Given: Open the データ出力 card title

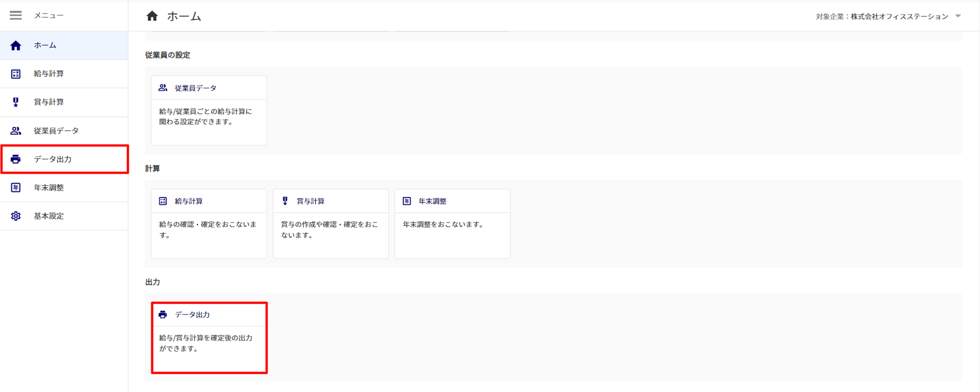Looking at the screenshot, I should click(192, 315).
